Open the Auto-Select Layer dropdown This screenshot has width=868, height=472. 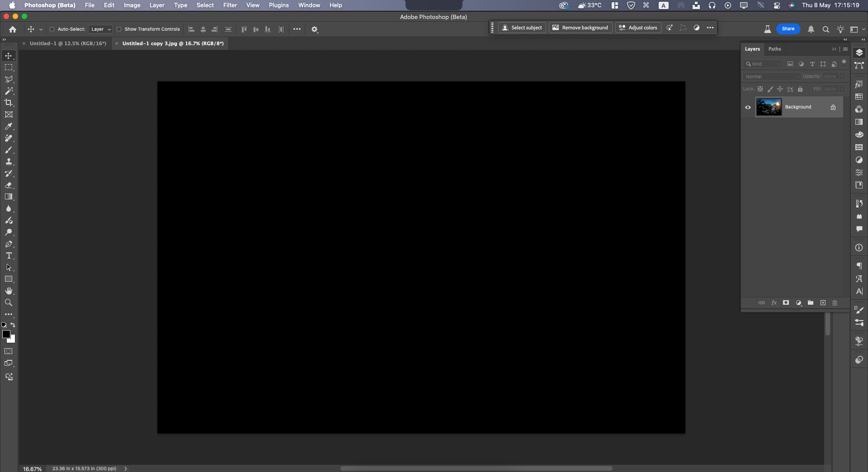coord(100,29)
